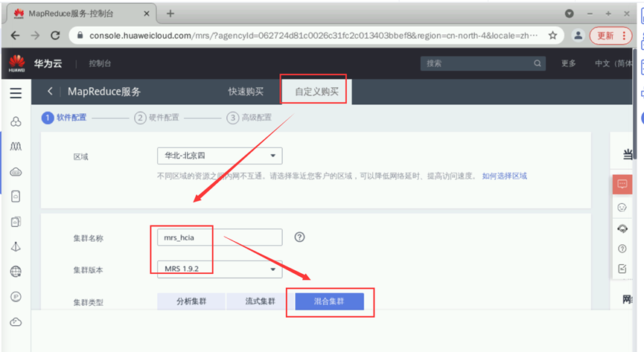
Task: Click the red 更新 browser update button
Action: coord(610,36)
